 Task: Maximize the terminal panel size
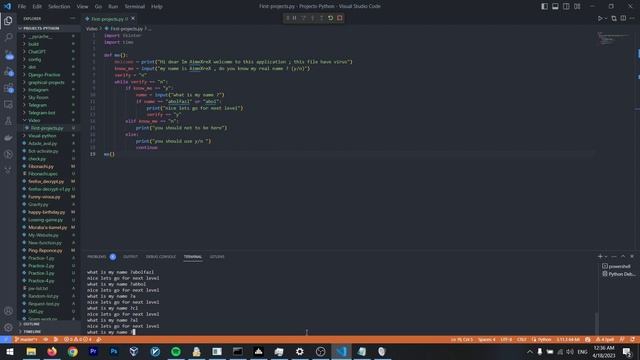click(623, 256)
